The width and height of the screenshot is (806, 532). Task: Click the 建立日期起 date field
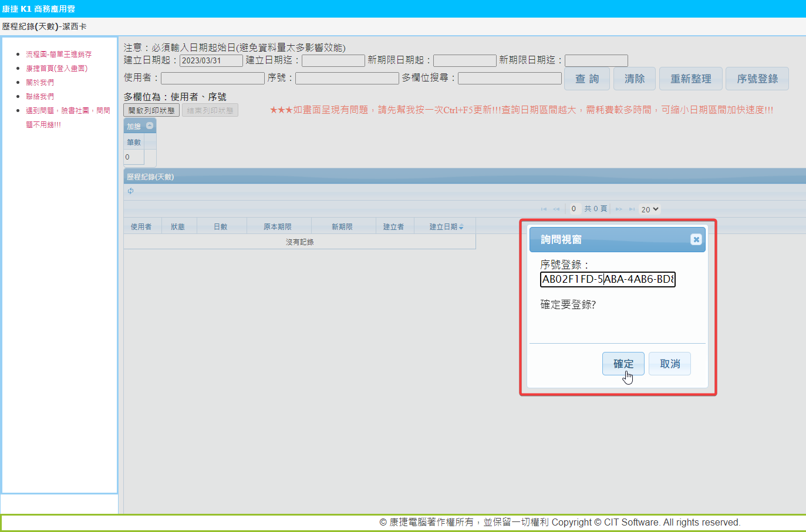click(x=211, y=60)
